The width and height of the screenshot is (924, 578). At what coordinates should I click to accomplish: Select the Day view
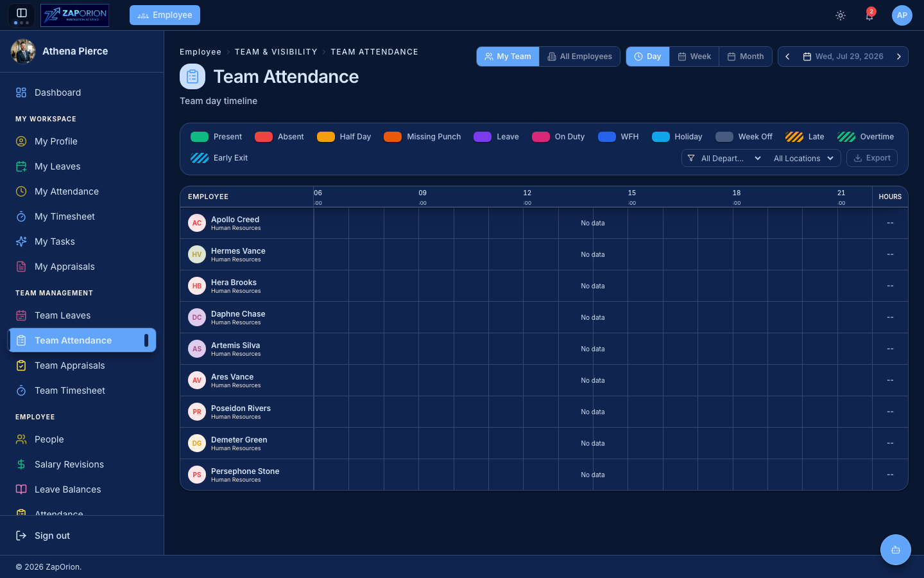(x=647, y=57)
